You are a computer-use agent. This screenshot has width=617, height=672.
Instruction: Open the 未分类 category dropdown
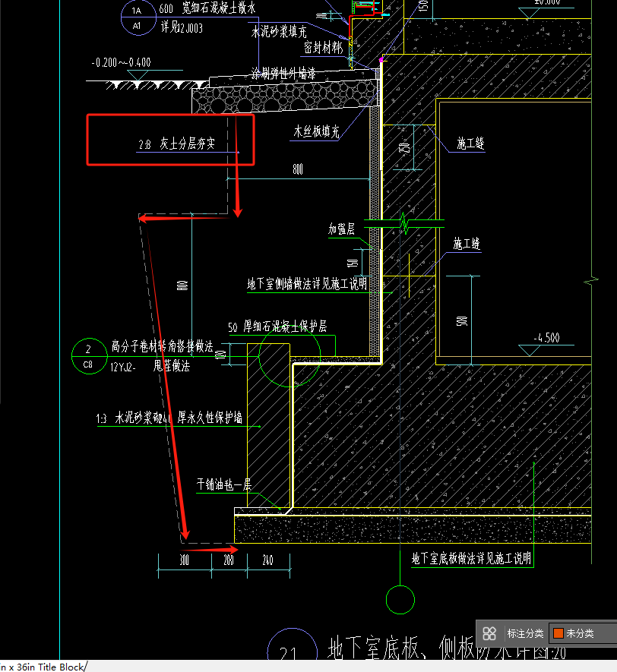tap(583, 633)
